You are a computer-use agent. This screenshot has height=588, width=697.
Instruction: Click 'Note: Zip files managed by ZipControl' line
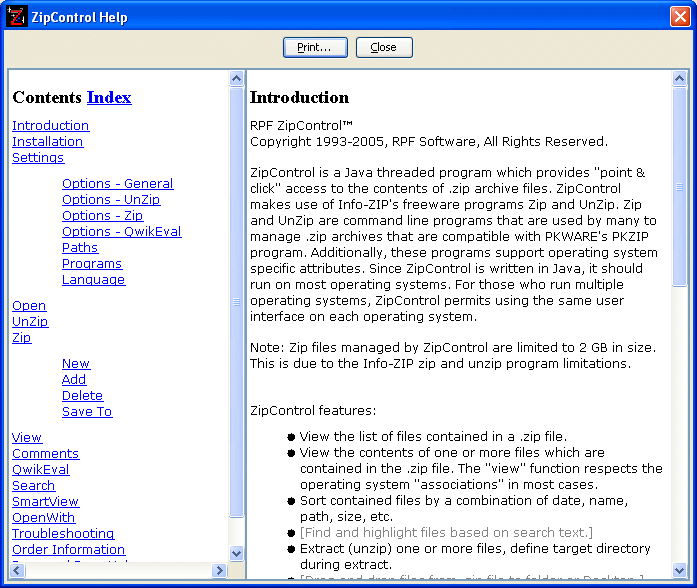(453, 348)
